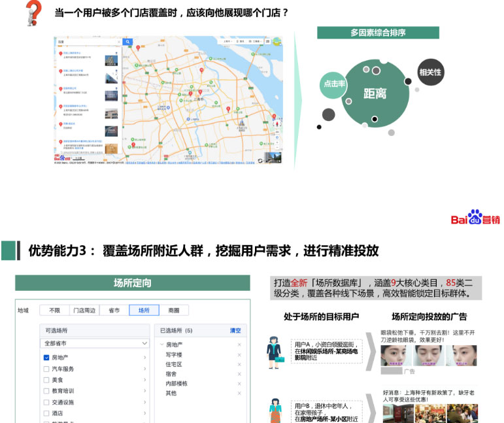504x423 pixels.
Task: Select the 场所 region tab
Action: coord(144,311)
